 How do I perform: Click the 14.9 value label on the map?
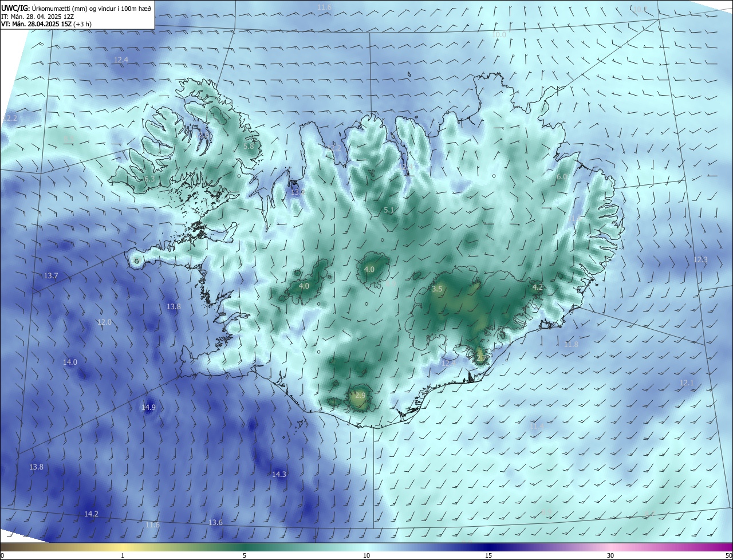click(x=148, y=408)
